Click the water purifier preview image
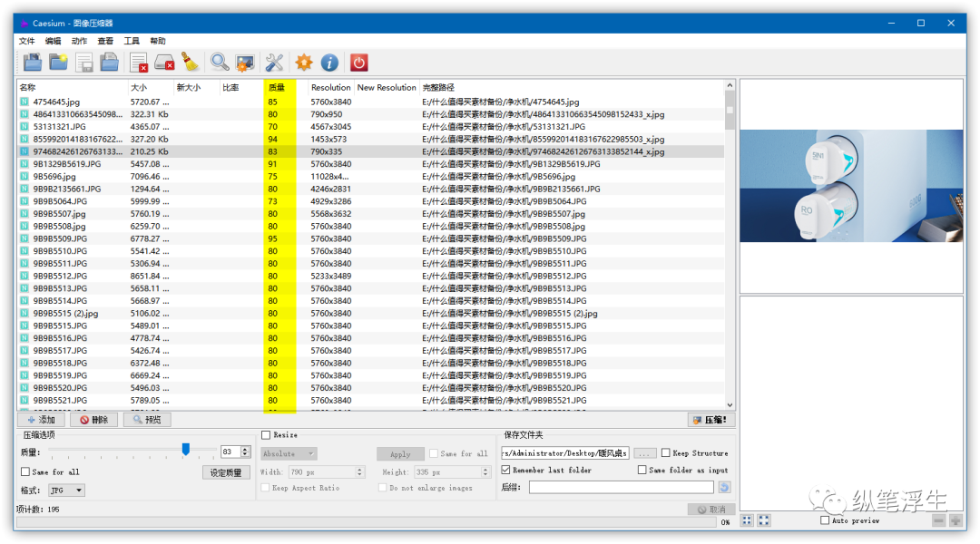This screenshot has width=980, height=544. point(851,186)
